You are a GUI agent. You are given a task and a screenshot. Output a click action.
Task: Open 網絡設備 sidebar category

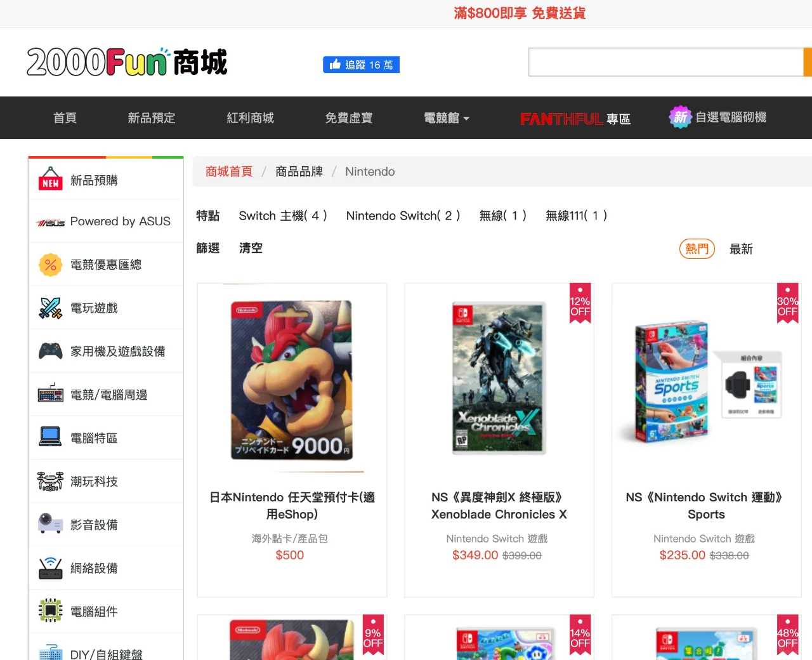pyautogui.click(x=94, y=568)
